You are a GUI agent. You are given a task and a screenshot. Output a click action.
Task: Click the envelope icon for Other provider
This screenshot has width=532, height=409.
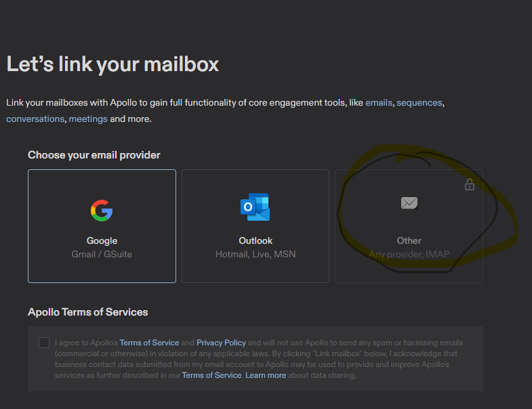[409, 203]
